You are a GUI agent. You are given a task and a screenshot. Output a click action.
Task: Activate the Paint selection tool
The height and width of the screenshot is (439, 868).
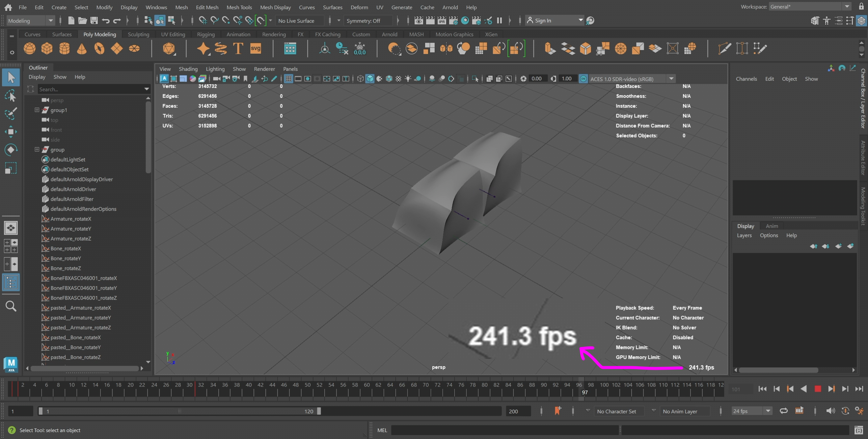[x=11, y=114]
